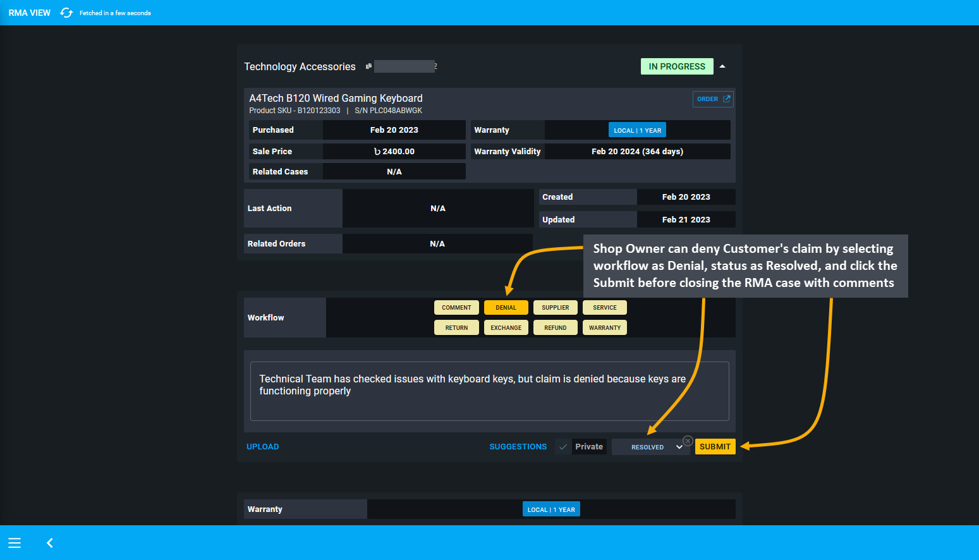Click the sale price 2400.00 value
Viewport: 979px width, 560px height.
tap(394, 152)
